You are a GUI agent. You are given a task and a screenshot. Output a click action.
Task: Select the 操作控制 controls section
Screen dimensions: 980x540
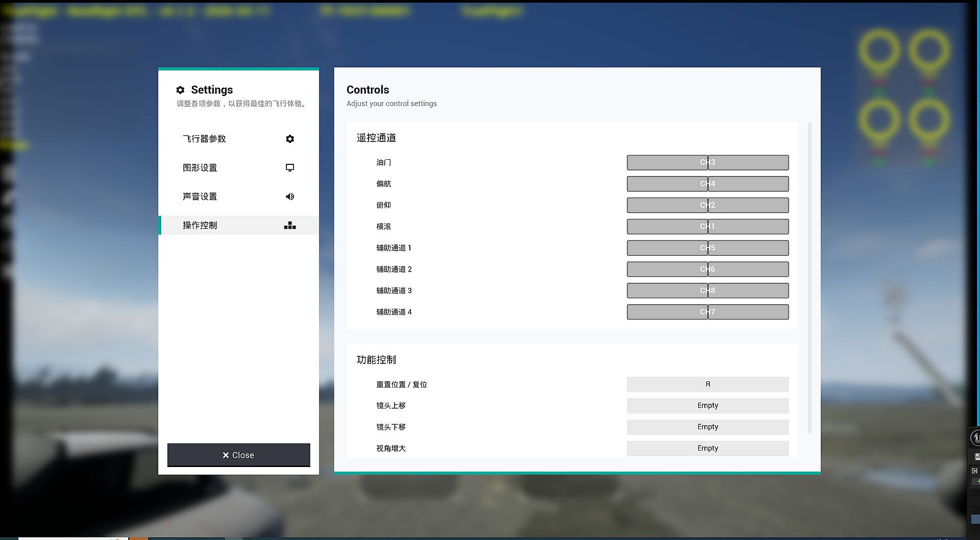pyautogui.click(x=239, y=225)
